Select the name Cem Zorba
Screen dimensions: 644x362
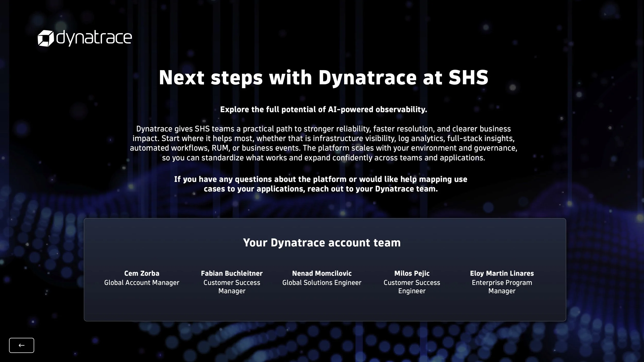142,273
